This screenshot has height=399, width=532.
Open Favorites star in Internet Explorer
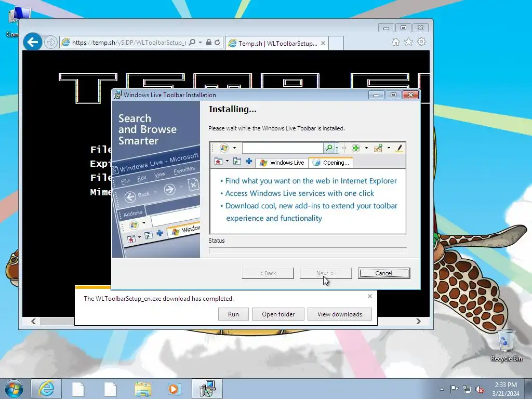(x=408, y=42)
